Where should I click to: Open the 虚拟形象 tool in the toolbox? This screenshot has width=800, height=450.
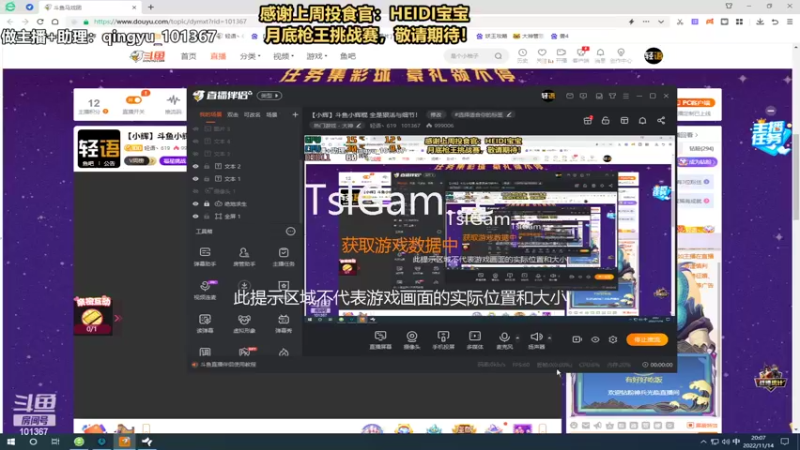point(244,323)
